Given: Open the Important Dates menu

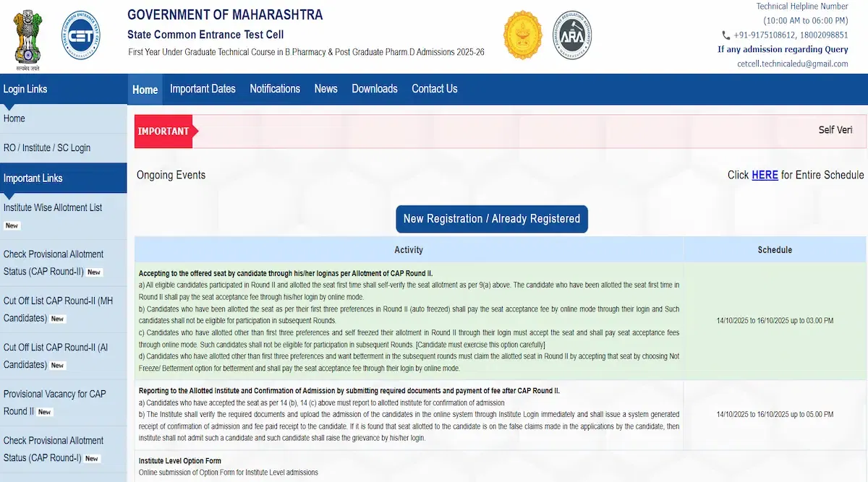Looking at the screenshot, I should (x=203, y=89).
